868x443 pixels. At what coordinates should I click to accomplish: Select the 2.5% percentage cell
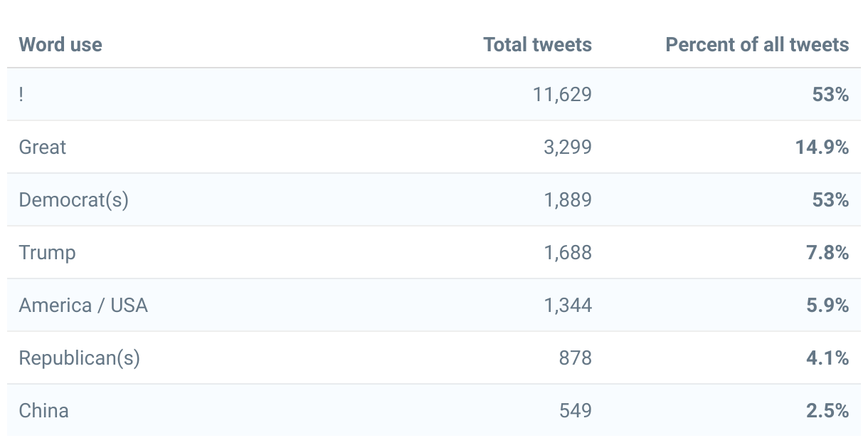[x=827, y=411]
